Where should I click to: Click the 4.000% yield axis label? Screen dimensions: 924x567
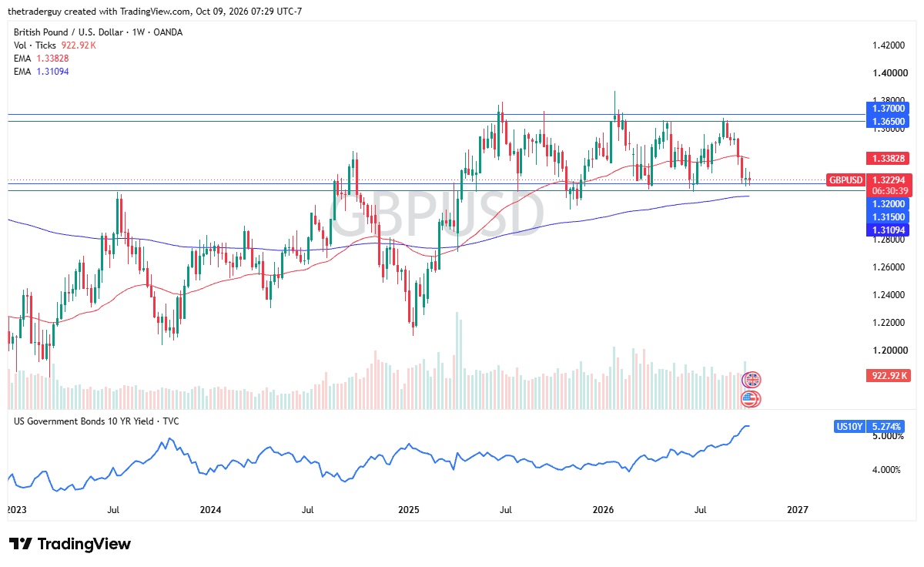click(x=886, y=470)
